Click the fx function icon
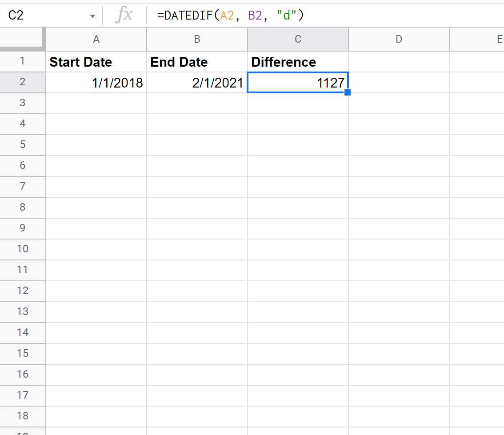The image size is (504, 435). point(124,16)
